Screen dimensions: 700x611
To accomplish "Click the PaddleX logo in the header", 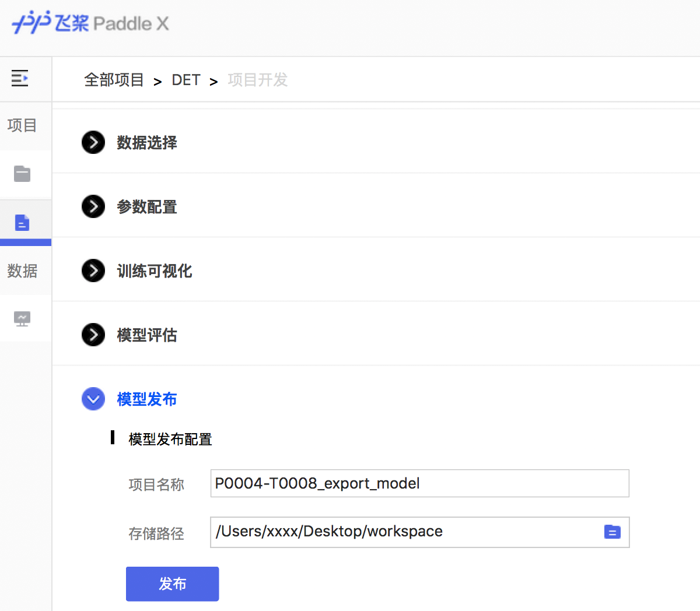I will [90, 23].
